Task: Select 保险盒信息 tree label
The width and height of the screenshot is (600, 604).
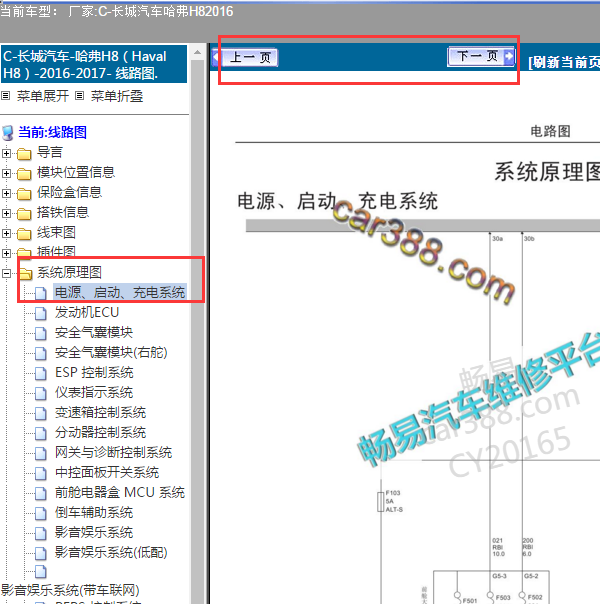Action: coord(69,192)
